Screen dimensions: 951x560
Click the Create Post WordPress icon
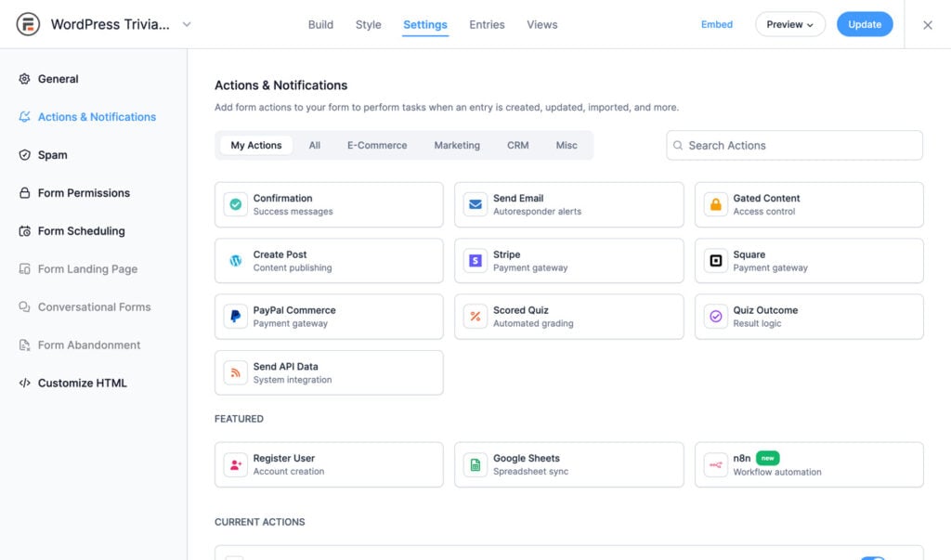tap(235, 261)
